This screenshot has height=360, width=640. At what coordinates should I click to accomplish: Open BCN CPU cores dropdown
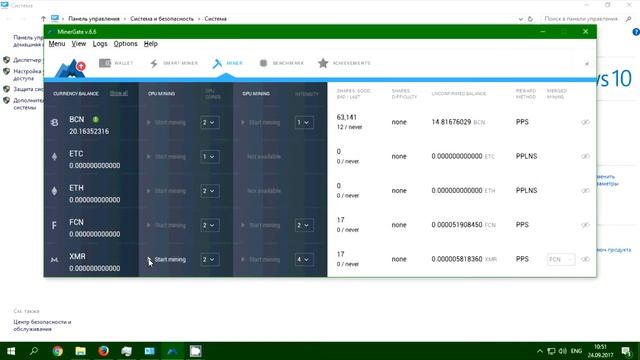click(x=209, y=122)
